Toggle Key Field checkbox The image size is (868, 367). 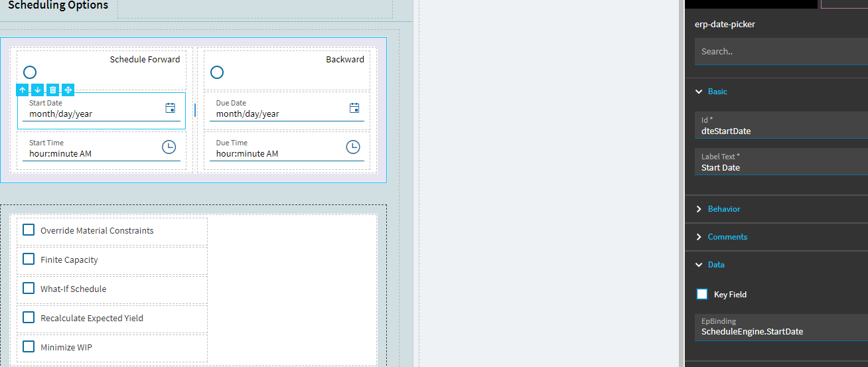pos(702,294)
